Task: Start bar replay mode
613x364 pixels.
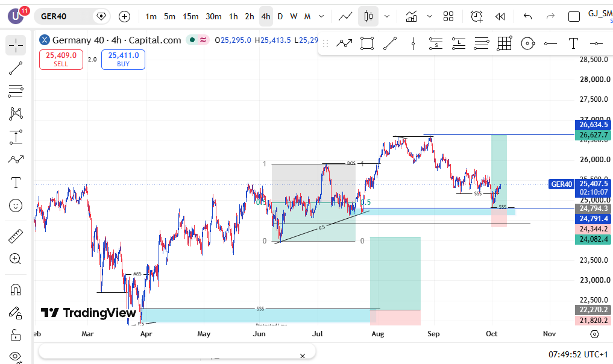Action: coord(500,16)
